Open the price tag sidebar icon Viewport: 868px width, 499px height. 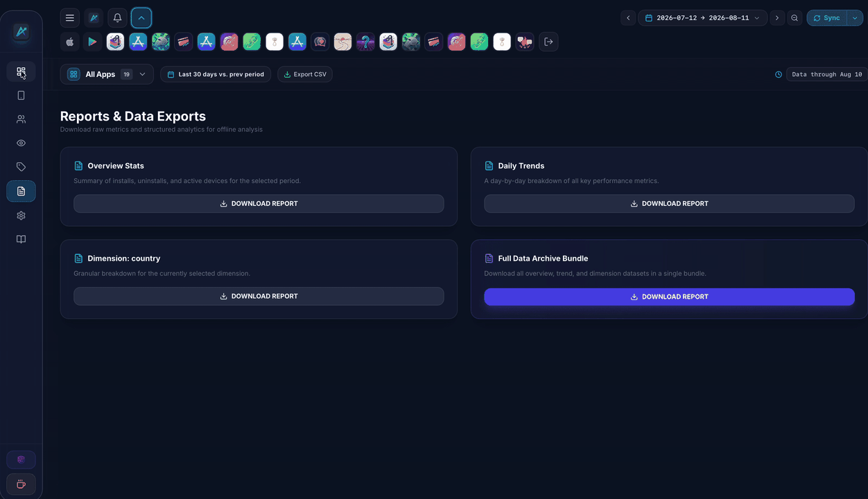[21, 167]
